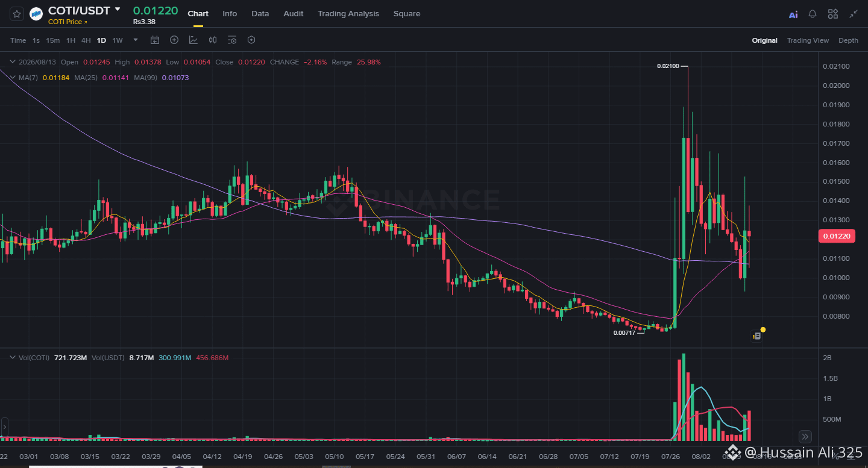
Task: Select the 1s interval
Action: tap(36, 40)
